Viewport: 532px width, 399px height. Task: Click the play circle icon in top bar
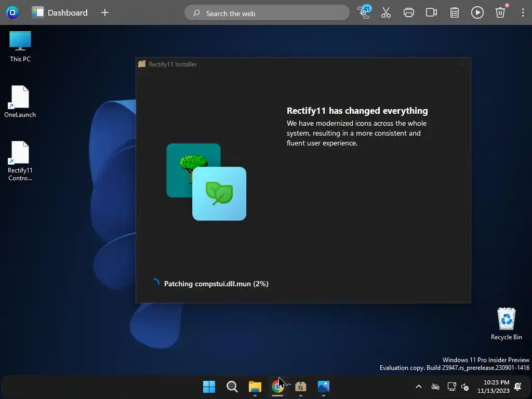(x=477, y=12)
